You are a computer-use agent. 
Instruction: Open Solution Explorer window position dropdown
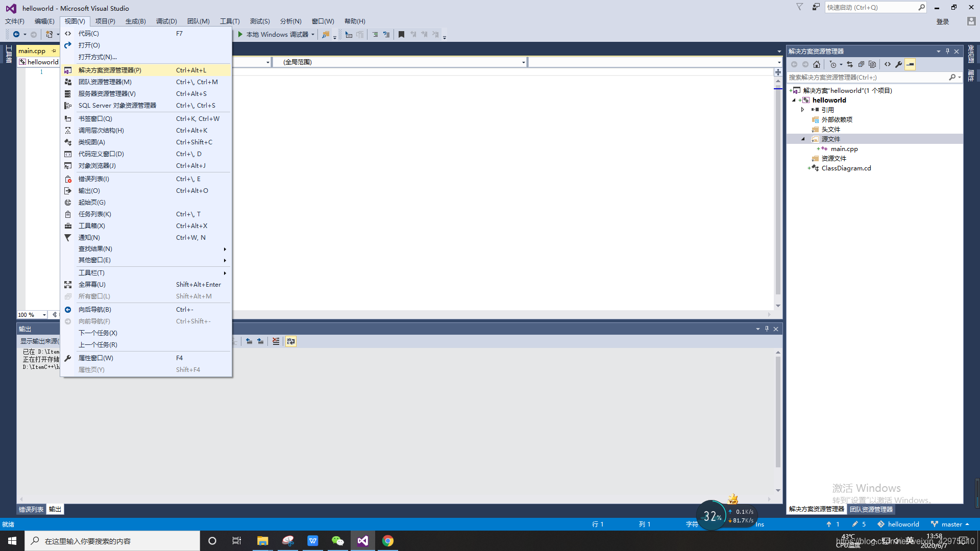(x=938, y=51)
